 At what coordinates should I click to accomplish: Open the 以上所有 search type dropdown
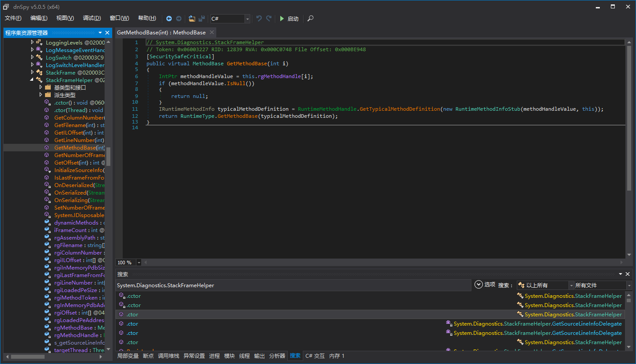point(572,285)
